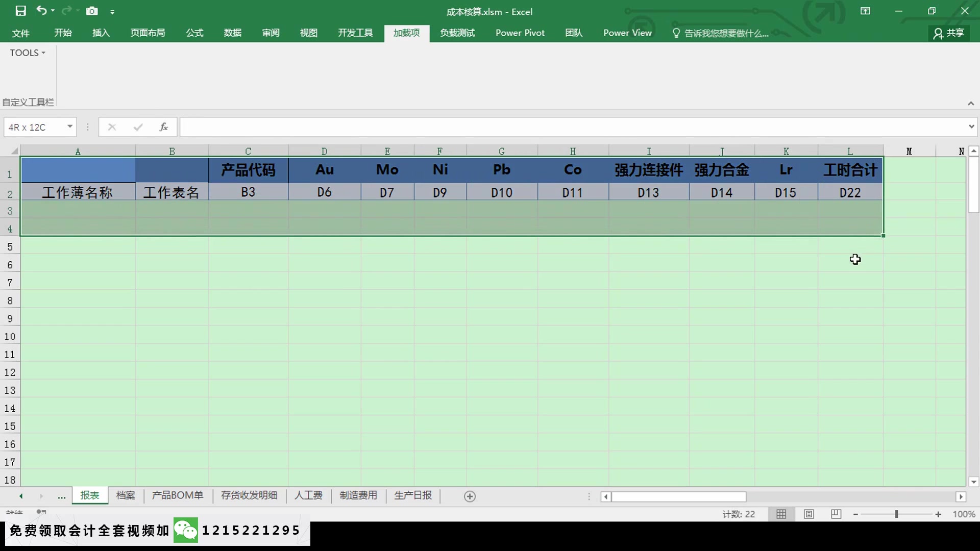Open the quick access toolbar customize arrow

point(112,12)
